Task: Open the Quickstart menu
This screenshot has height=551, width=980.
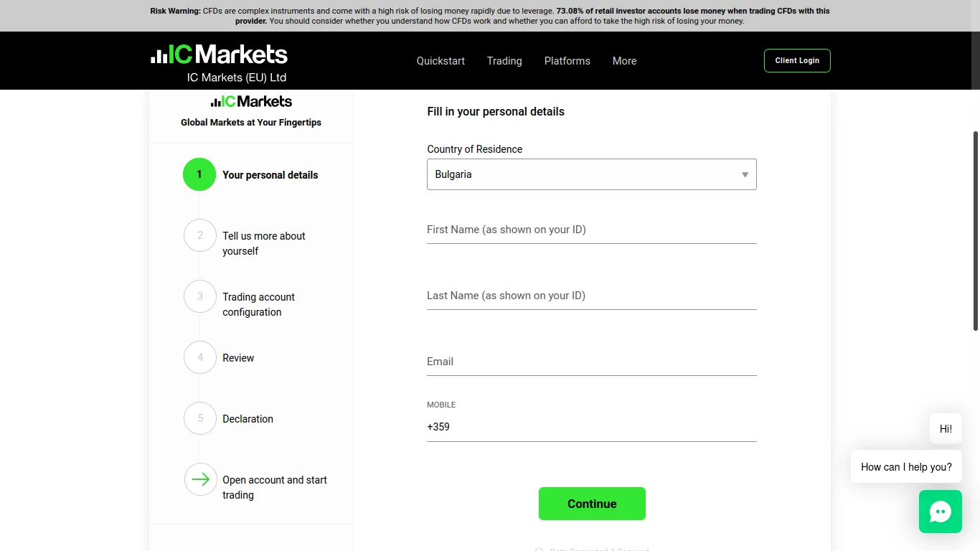Action: click(x=440, y=61)
